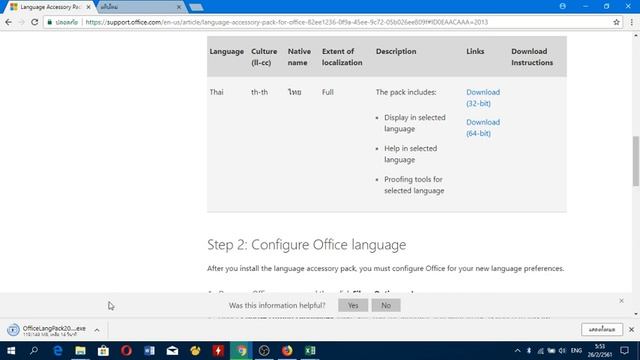Close the Language Accessory Pack tab
This screenshot has width=640, height=360.
(89, 7)
